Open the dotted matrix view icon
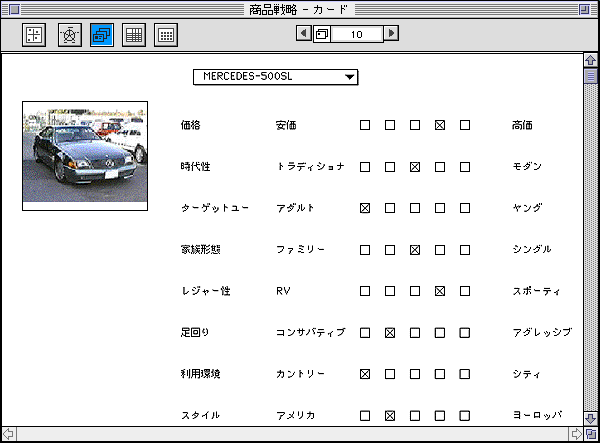 [x=166, y=35]
